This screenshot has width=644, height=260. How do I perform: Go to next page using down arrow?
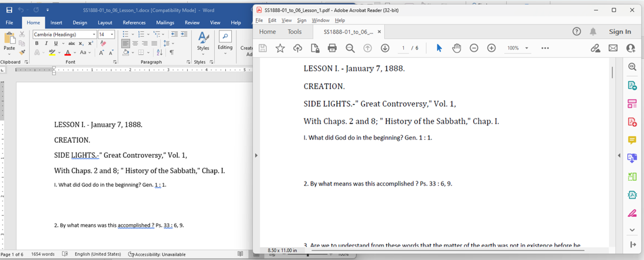[x=385, y=48]
